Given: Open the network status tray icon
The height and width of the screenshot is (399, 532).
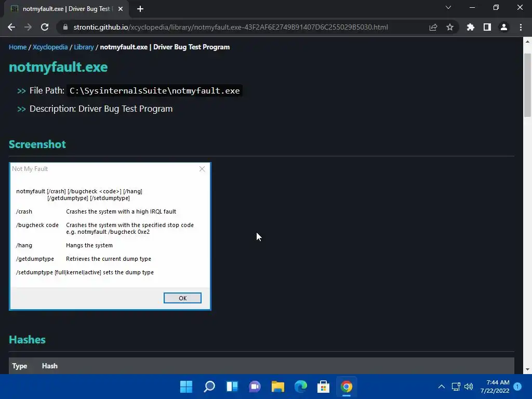Looking at the screenshot, I should click(456, 387).
